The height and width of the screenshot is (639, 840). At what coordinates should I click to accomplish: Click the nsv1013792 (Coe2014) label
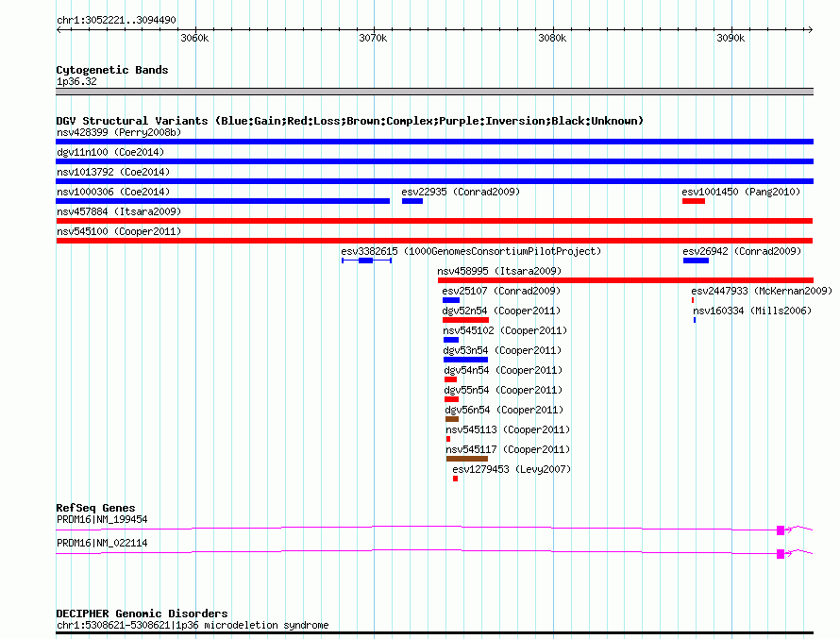(113, 172)
